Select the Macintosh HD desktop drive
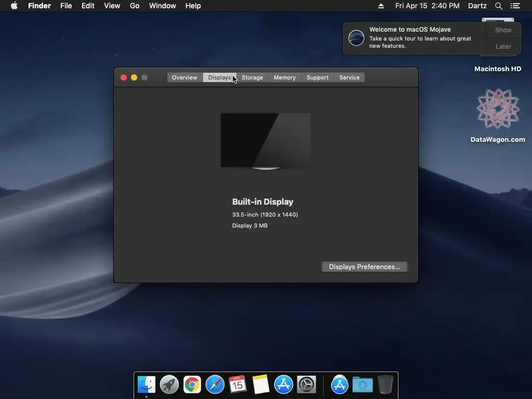The width and height of the screenshot is (532, 399). click(498, 69)
